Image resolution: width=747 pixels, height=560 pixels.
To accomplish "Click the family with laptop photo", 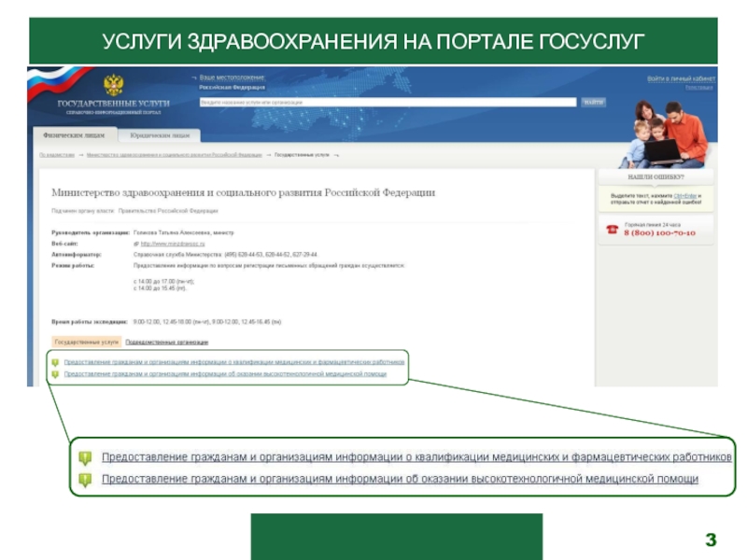I will coord(667,134).
